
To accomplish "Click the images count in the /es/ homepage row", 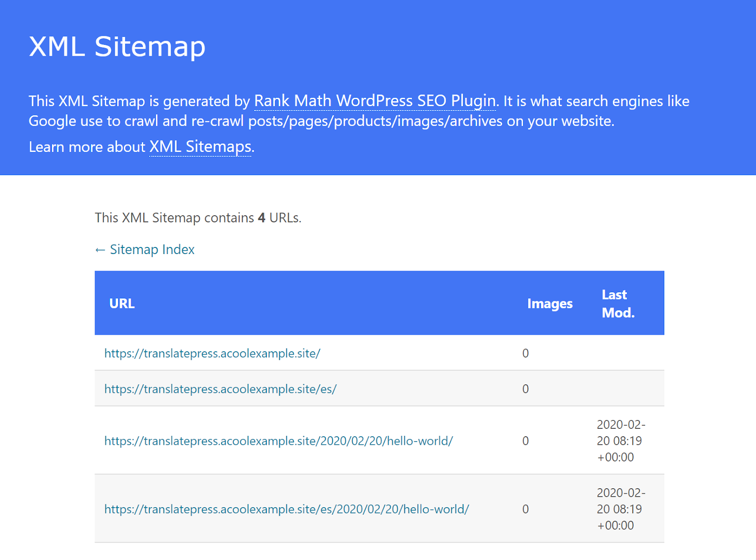I will coord(525,389).
